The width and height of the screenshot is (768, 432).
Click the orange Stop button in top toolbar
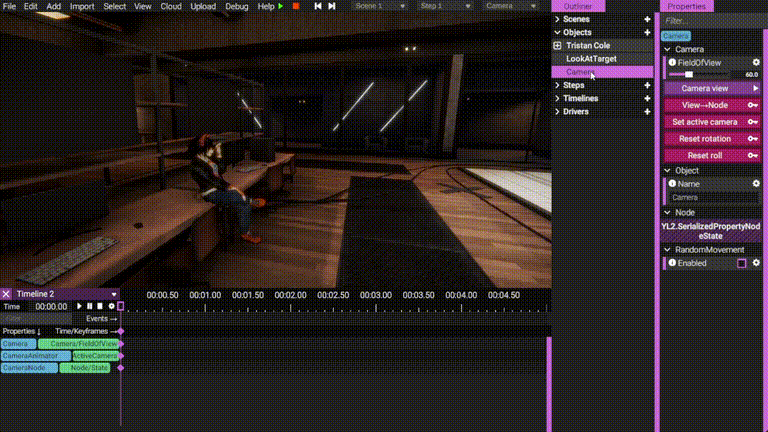[295, 6]
